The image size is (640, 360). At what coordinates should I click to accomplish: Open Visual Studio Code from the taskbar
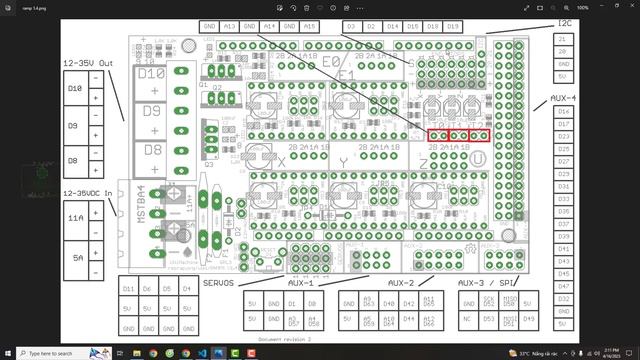pyautogui.click(x=202, y=353)
